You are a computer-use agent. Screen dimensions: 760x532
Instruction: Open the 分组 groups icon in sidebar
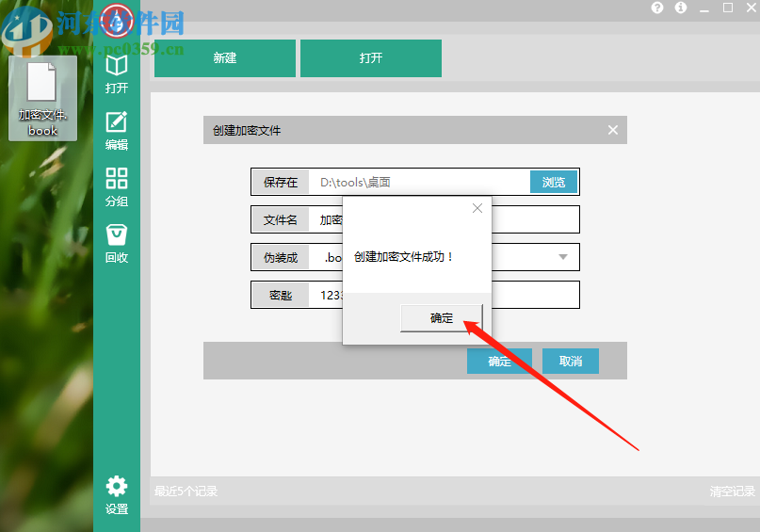117,187
